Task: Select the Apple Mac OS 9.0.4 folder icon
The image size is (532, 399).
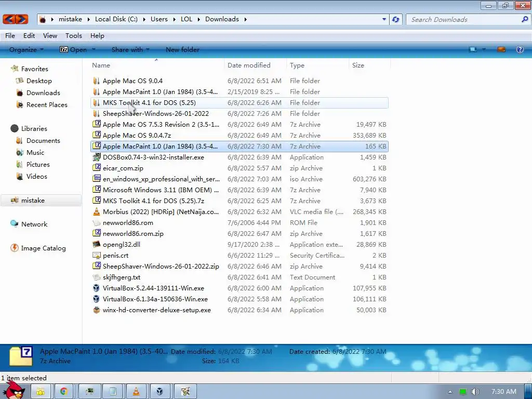Action: click(x=96, y=81)
